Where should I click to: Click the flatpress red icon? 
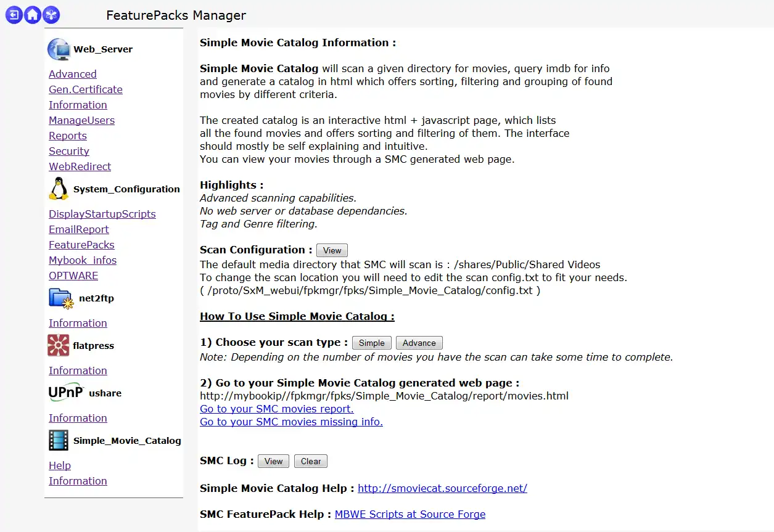tap(59, 346)
